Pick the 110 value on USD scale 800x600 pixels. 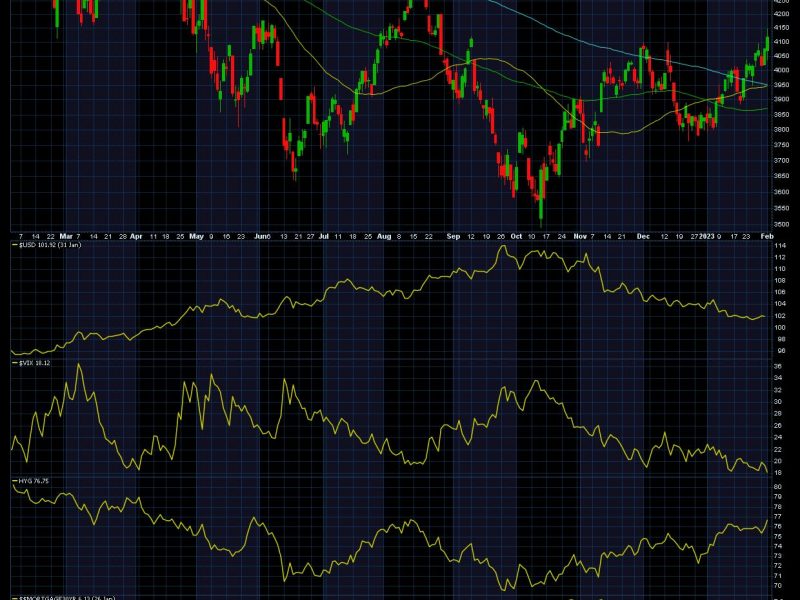(x=780, y=268)
